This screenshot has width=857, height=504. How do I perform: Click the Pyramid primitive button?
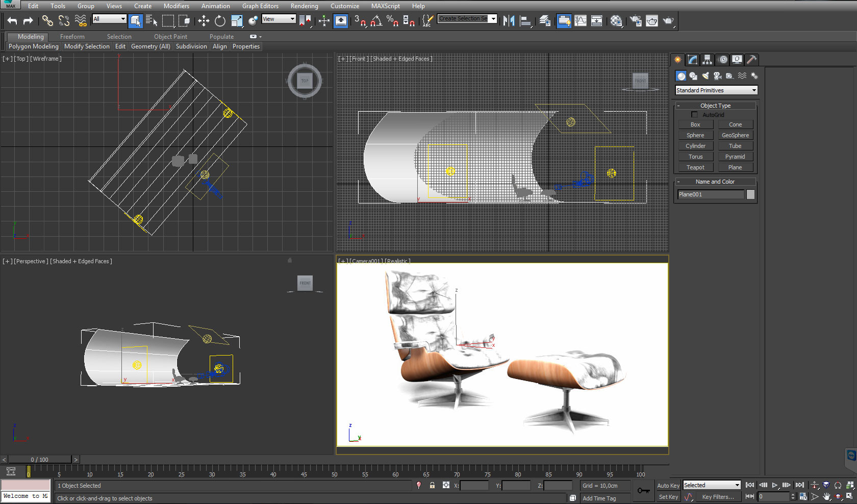point(735,157)
